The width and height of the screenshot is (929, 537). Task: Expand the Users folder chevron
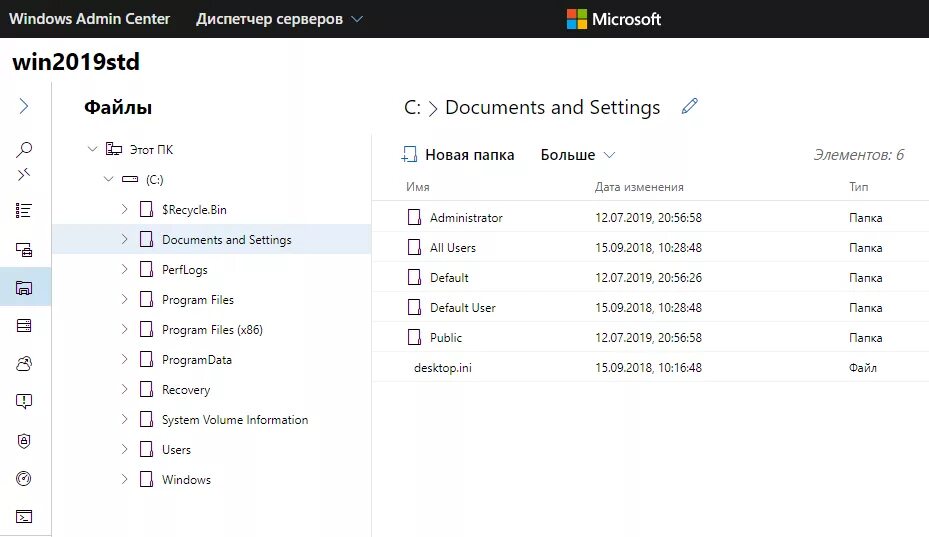124,449
